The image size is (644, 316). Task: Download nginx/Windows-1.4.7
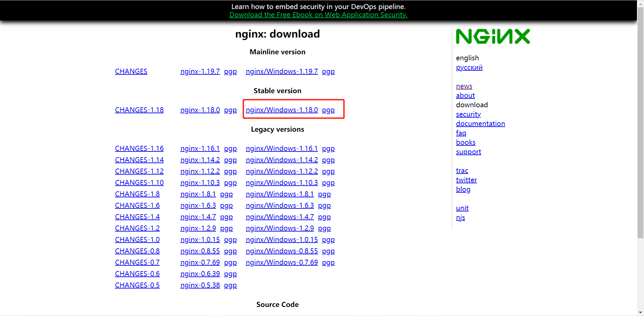pos(280,217)
